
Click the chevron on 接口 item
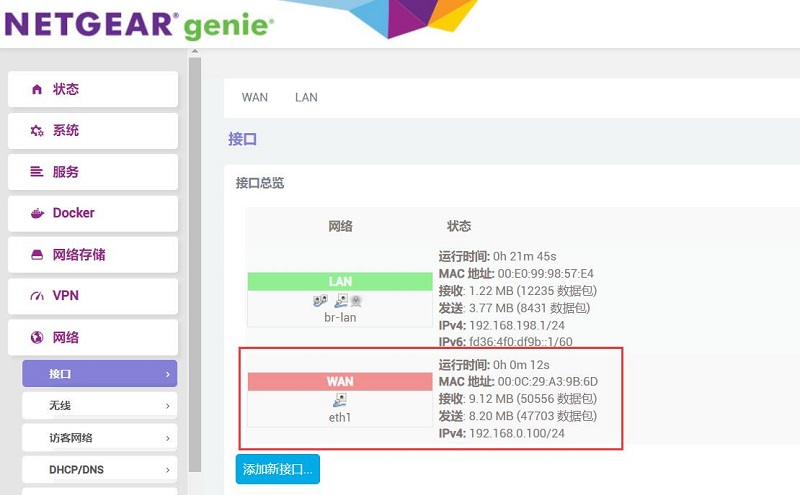(x=167, y=374)
